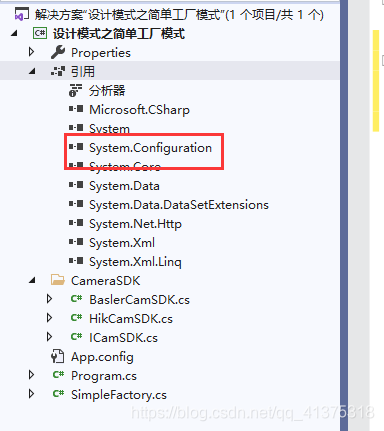Click the 引用 references icon

pos(58,71)
